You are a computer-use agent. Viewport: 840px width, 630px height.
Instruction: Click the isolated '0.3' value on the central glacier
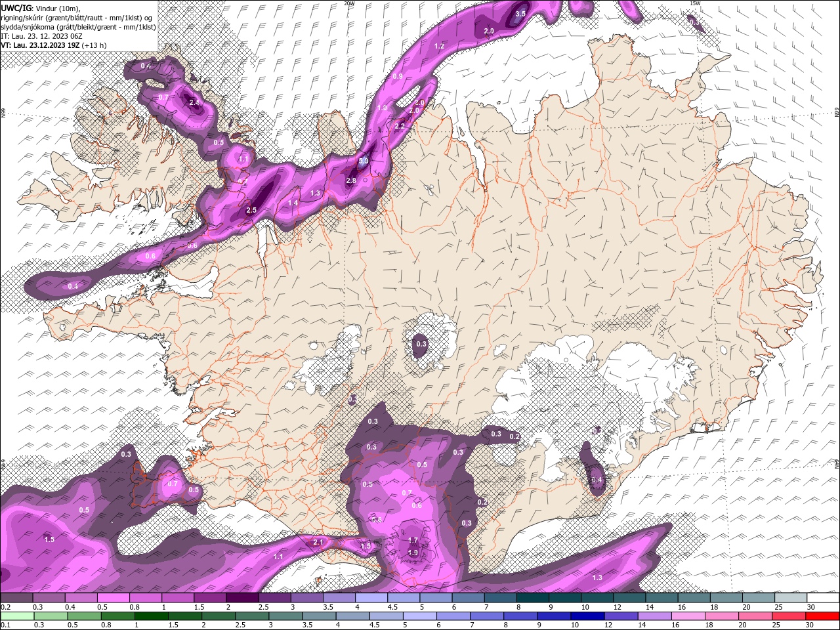click(421, 345)
